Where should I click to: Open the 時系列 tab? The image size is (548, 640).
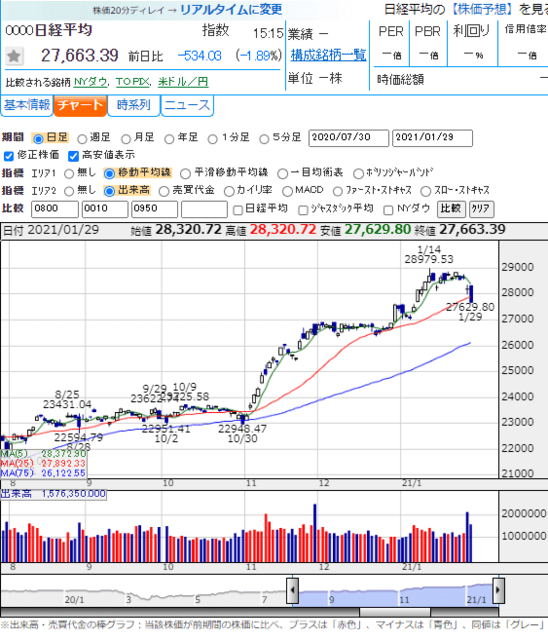(134, 105)
